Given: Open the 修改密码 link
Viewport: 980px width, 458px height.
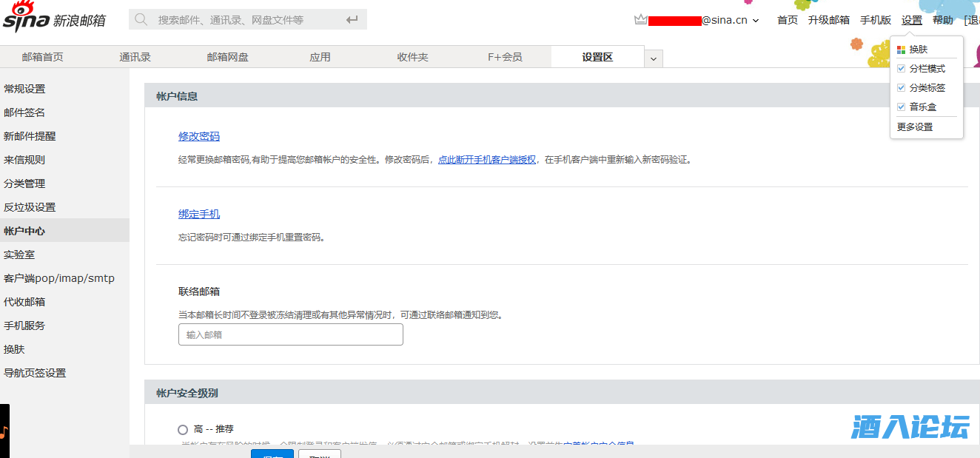Looking at the screenshot, I should coord(199,136).
